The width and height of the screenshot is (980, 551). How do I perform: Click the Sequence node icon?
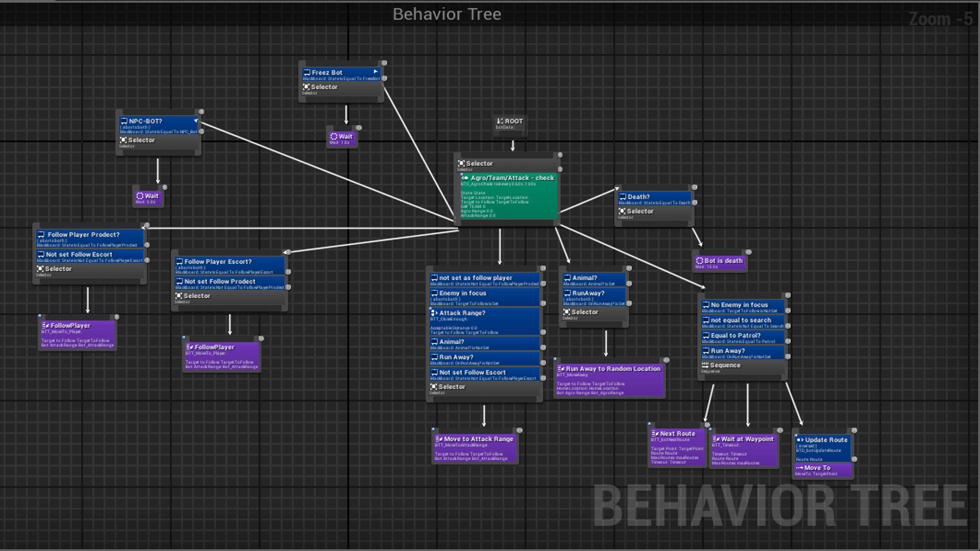click(705, 365)
